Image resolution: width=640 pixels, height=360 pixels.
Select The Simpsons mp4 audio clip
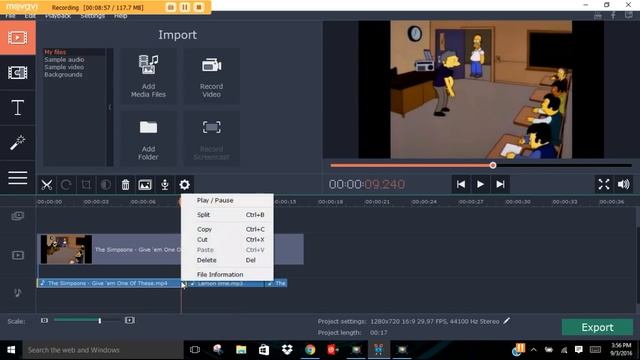pos(109,283)
